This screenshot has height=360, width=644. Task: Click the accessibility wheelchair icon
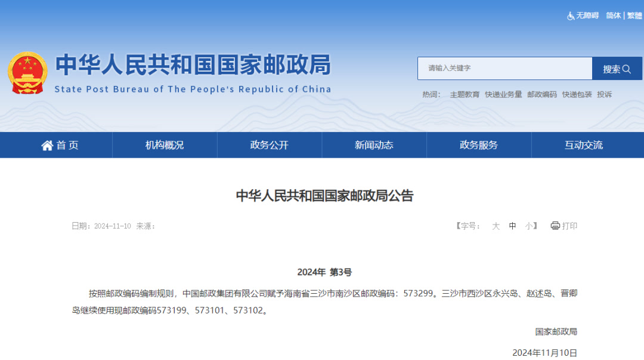click(571, 16)
